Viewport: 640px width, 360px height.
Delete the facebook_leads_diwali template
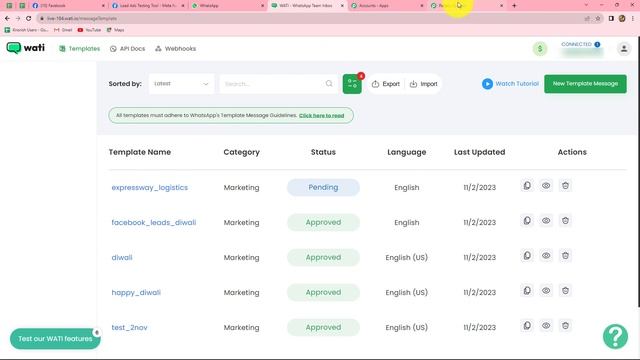click(565, 221)
